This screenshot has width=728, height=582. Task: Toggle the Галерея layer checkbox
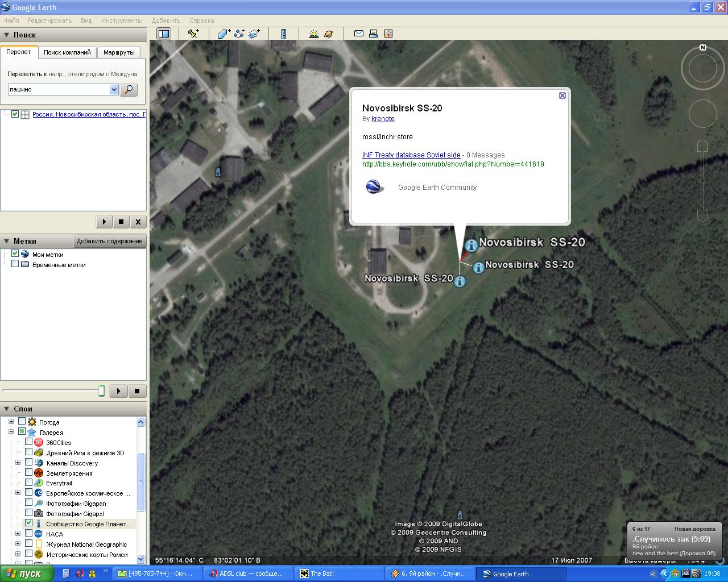coord(22,432)
